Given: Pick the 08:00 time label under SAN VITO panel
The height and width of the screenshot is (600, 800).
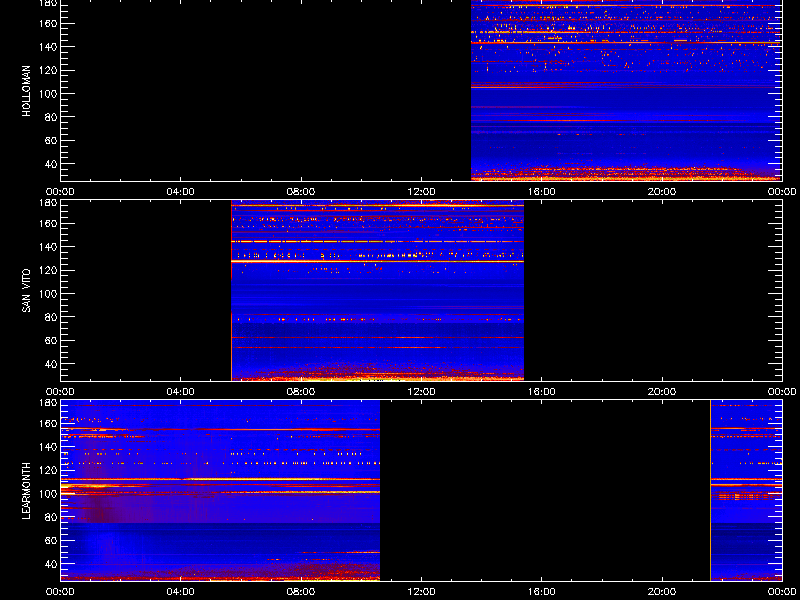Looking at the screenshot, I should point(301,392).
